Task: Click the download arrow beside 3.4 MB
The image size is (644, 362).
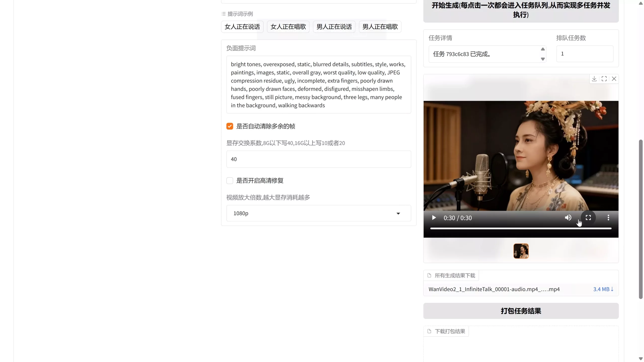Action: [x=612, y=289]
